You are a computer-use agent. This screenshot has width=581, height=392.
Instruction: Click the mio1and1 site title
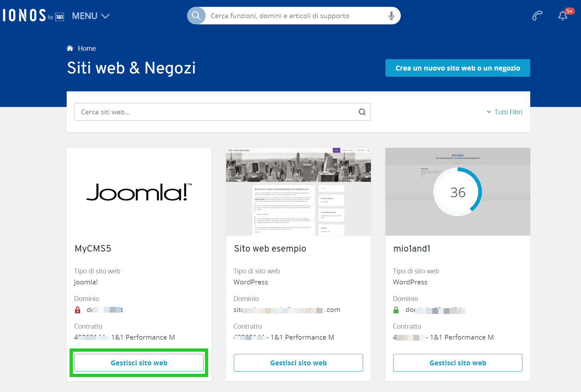click(412, 248)
